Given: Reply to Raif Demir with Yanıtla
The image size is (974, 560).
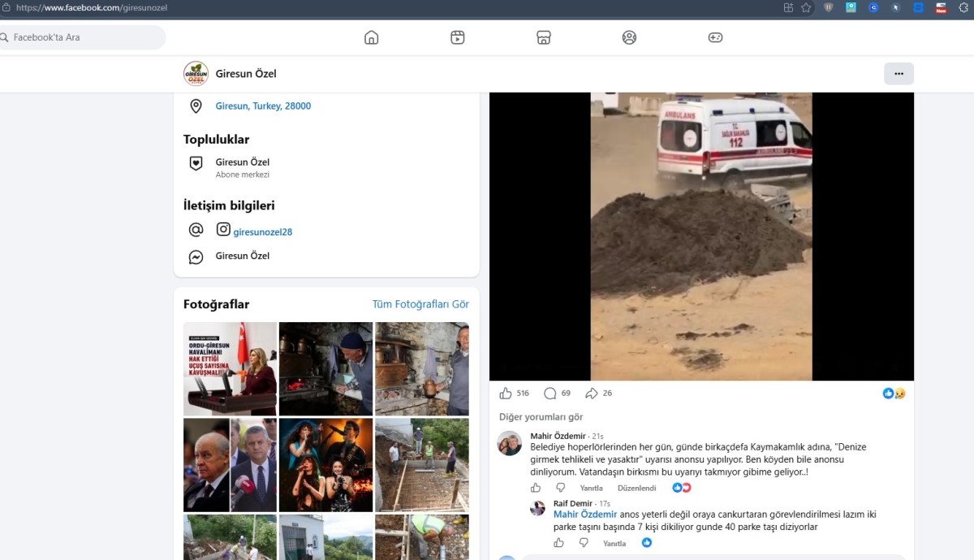Looking at the screenshot, I should click(614, 543).
